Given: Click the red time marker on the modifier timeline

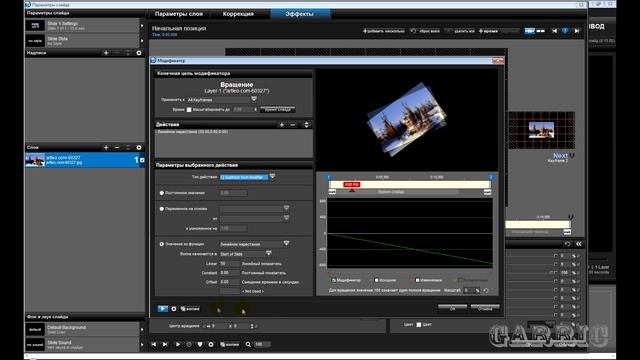Looking at the screenshot, I should [351, 185].
